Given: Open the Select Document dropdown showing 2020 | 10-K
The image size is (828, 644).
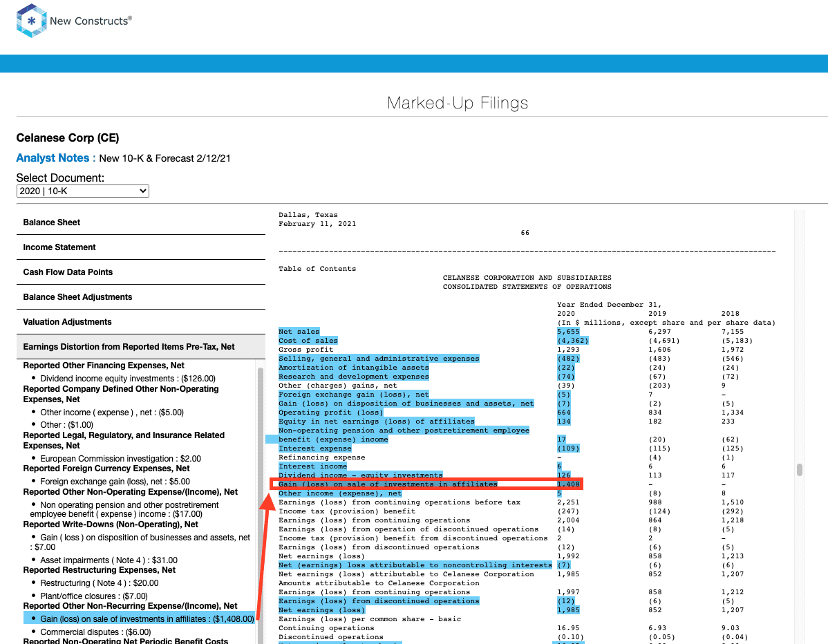Looking at the screenshot, I should coord(82,191).
